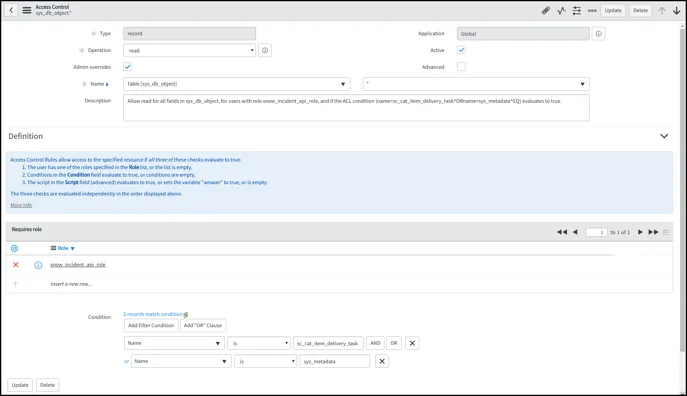Go to previous record with up arrow
The image size is (687, 396).
pyautogui.click(x=662, y=11)
